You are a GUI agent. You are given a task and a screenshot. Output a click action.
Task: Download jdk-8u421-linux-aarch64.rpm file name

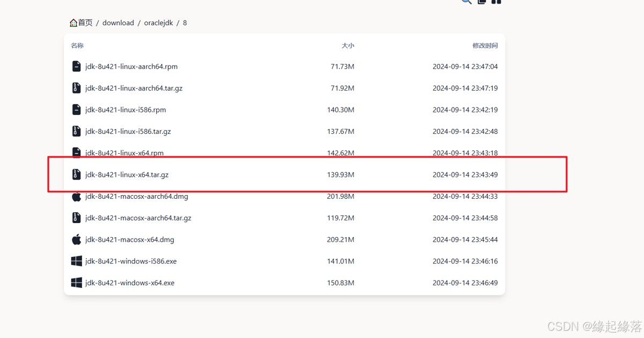[x=131, y=67]
